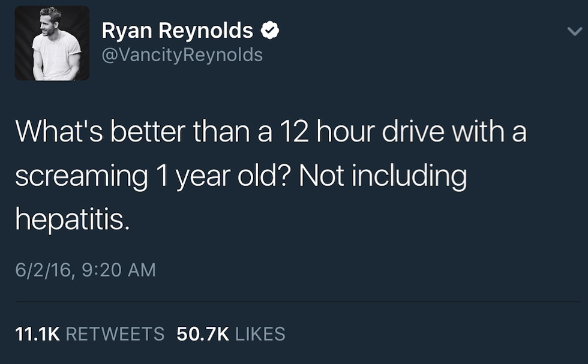588x364 pixels.
Task: Click the RETWEETS label
Action: tap(115, 334)
